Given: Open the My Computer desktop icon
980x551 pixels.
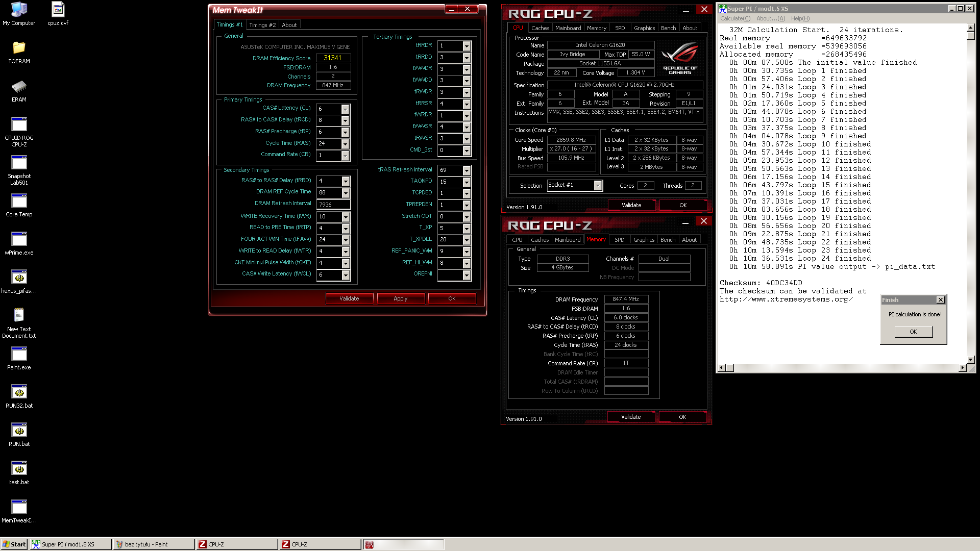Looking at the screenshot, I should pos(19,14).
